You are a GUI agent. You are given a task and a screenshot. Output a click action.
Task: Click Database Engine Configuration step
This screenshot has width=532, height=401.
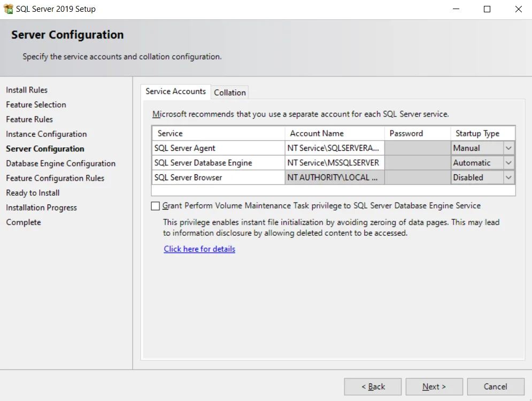click(61, 164)
